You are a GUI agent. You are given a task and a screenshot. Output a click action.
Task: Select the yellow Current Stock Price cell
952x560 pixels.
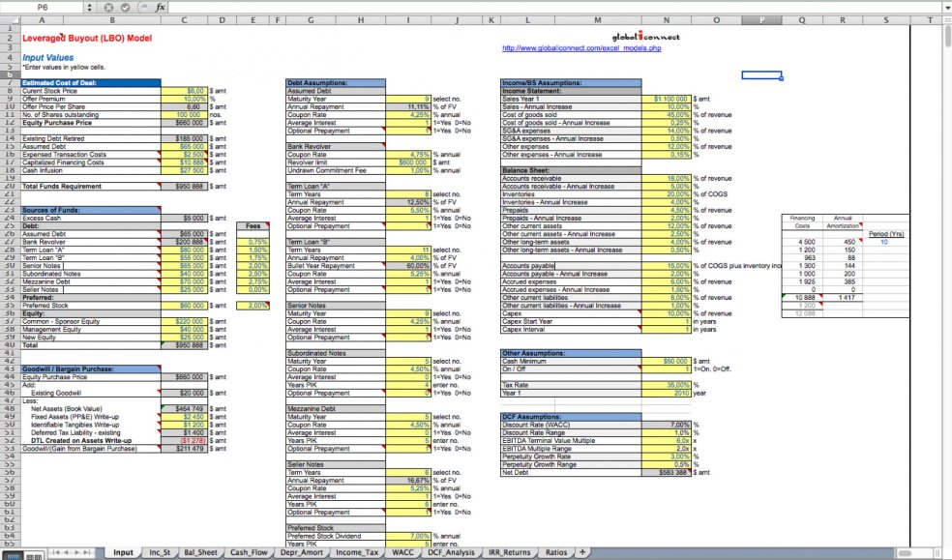[x=183, y=90]
